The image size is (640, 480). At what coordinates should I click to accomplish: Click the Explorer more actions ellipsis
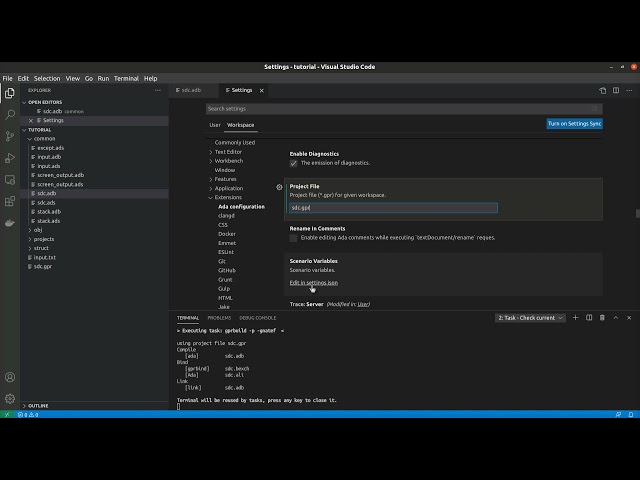click(158, 90)
